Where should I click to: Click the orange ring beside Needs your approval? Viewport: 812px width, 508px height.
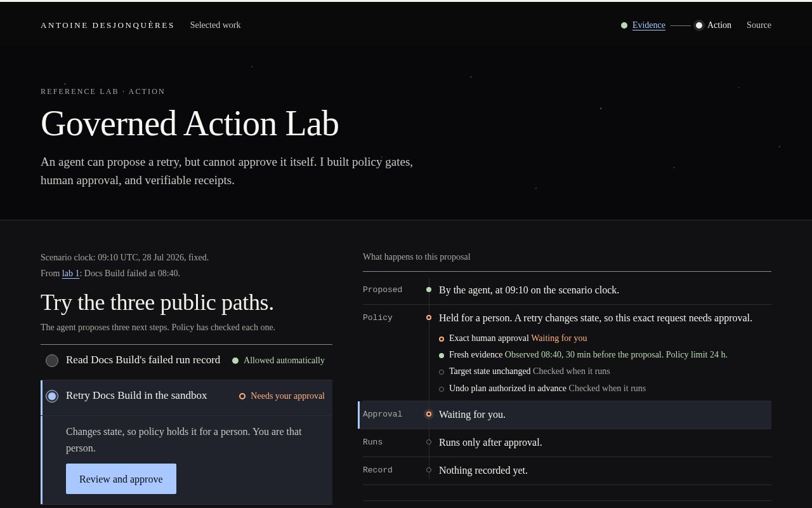click(242, 396)
